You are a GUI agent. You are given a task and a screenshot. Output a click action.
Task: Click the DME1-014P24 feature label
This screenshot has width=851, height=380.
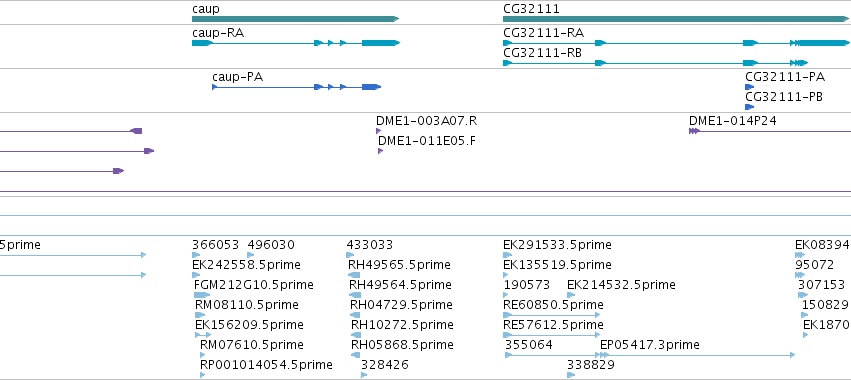pos(733,121)
